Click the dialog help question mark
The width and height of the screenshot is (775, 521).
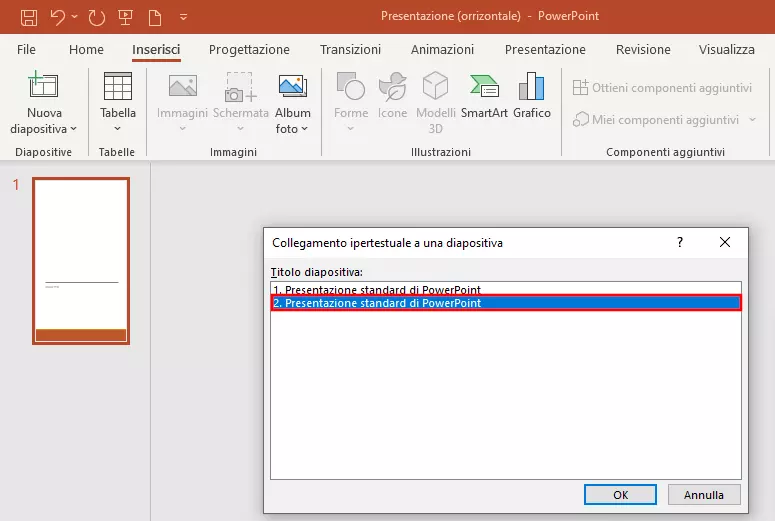pyautogui.click(x=680, y=242)
